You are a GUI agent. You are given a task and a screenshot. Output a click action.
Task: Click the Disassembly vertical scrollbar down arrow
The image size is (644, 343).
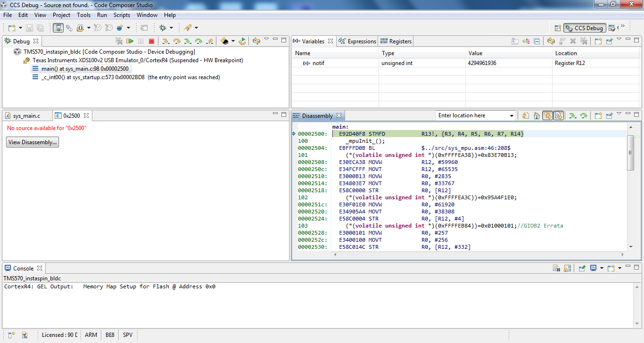pyautogui.click(x=631, y=246)
